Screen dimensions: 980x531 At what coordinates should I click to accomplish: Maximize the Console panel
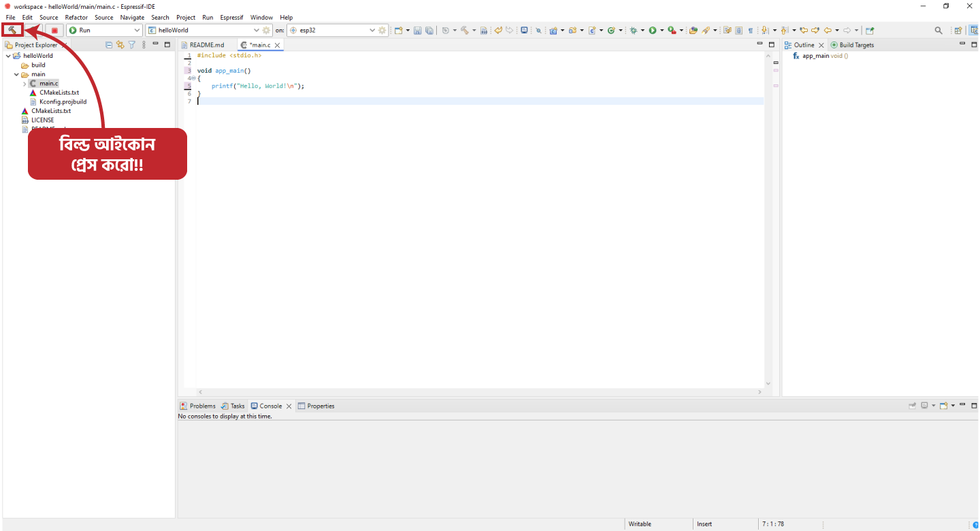pos(975,406)
